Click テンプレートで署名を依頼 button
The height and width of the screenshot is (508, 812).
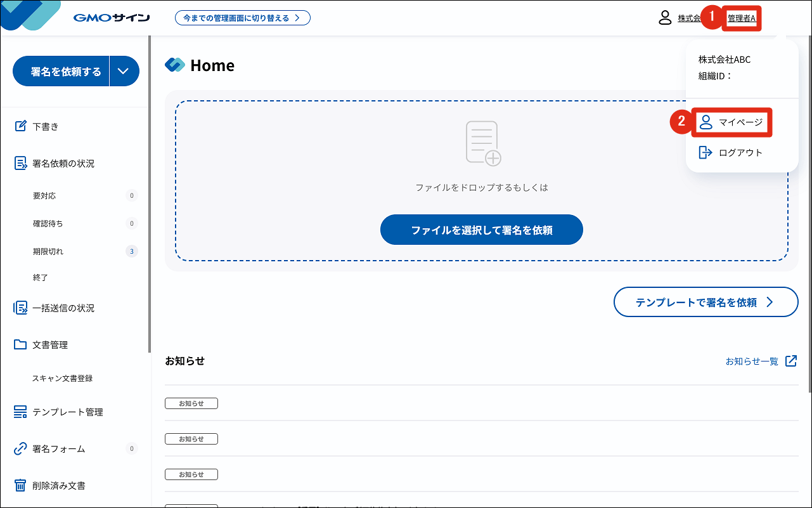click(x=706, y=303)
